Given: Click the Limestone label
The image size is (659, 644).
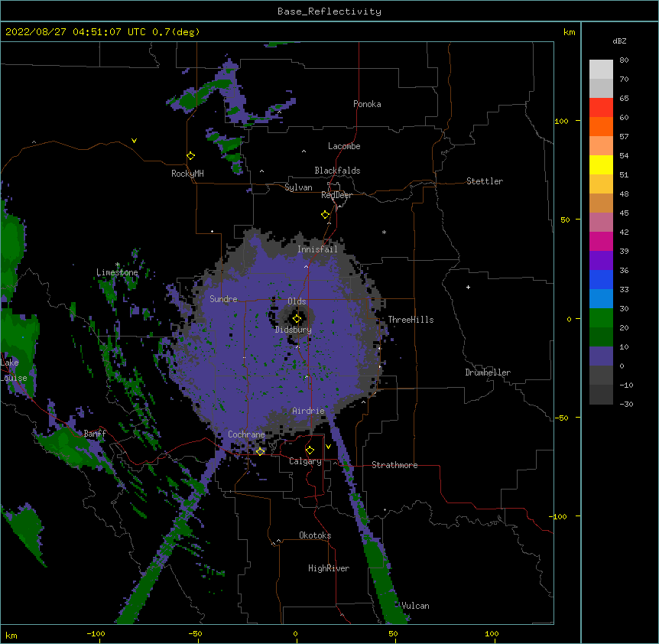Looking at the screenshot, I should pos(117,272).
